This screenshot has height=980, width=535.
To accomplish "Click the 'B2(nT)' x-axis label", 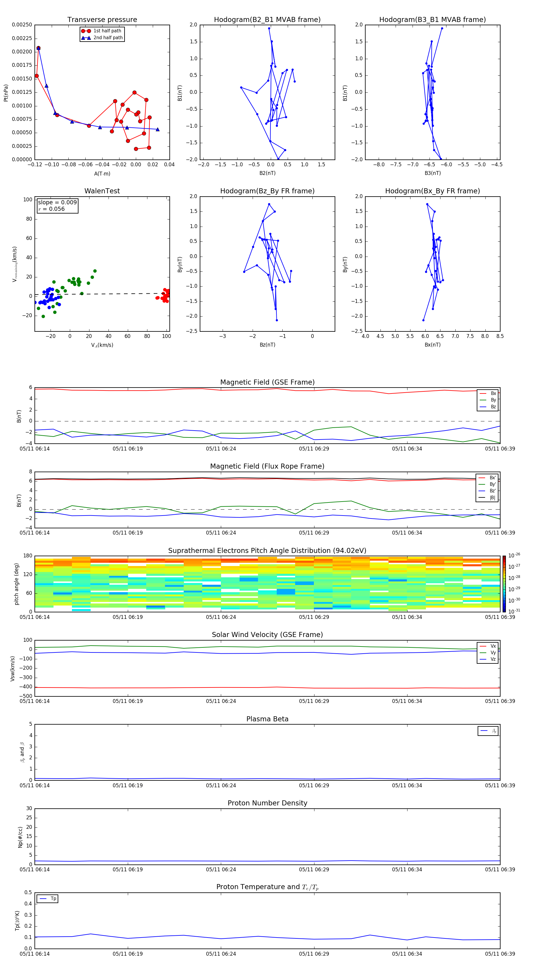I will pyautogui.click(x=267, y=173).
